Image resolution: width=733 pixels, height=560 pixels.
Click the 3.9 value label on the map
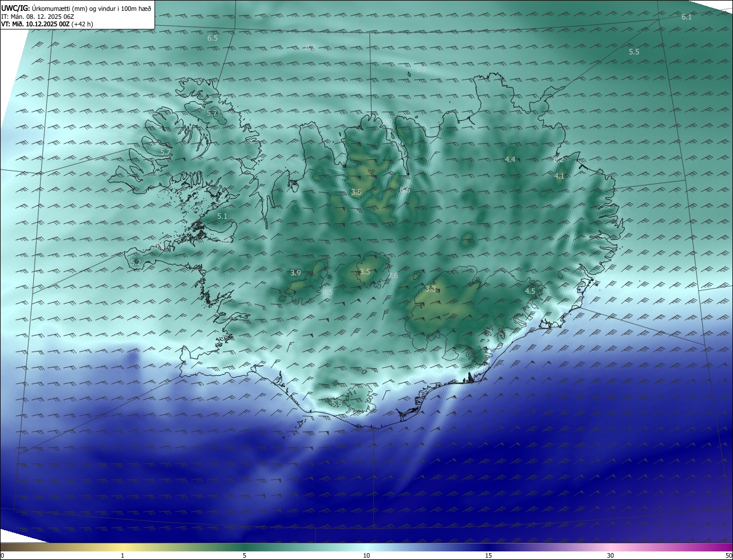point(295,273)
